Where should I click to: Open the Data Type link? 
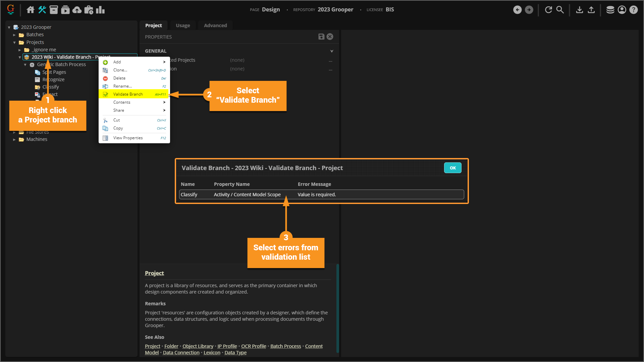235,353
